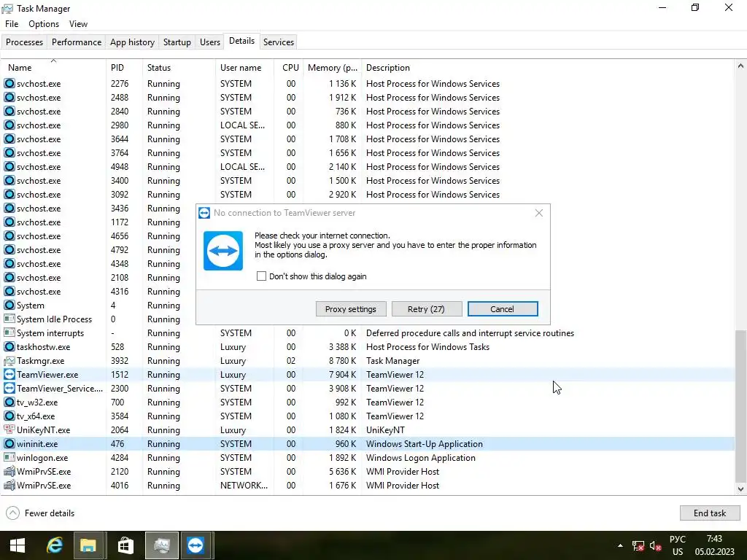Switch to Task Manager taskbar button
747x560 pixels.
tap(162, 545)
